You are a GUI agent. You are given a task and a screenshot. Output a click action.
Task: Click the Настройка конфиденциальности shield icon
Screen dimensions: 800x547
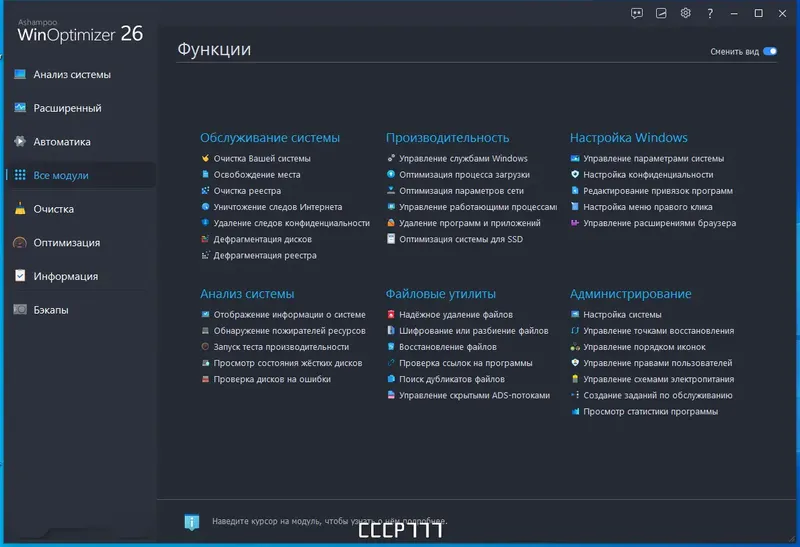point(575,175)
